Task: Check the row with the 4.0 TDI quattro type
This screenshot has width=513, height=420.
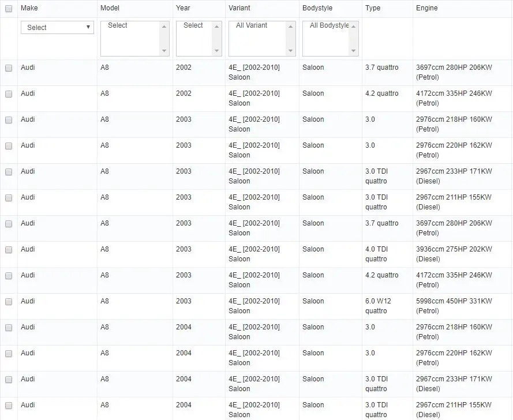Action: pos(9,250)
